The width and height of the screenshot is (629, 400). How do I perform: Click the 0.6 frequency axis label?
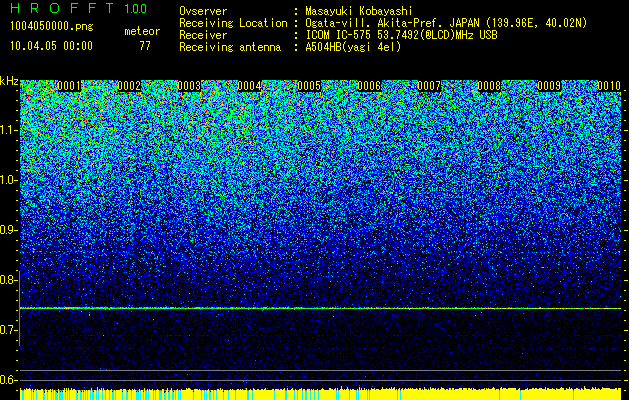coord(9,380)
